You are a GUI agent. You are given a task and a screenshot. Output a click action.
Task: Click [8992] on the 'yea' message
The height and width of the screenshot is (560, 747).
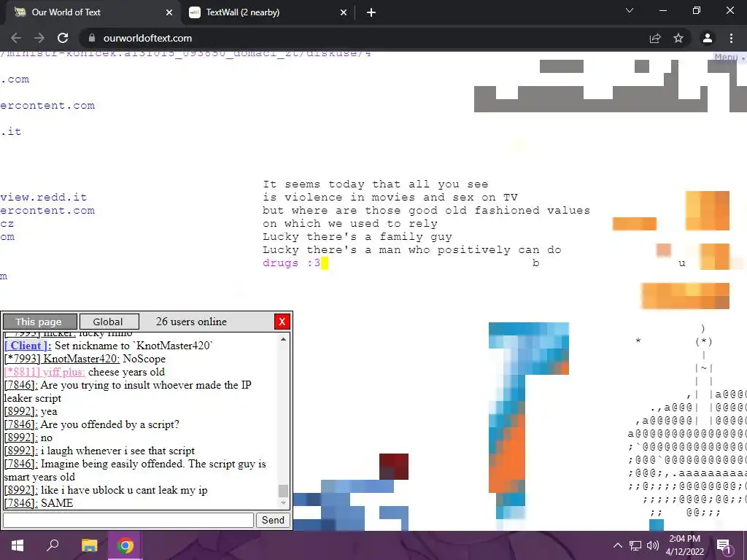click(21, 411)
